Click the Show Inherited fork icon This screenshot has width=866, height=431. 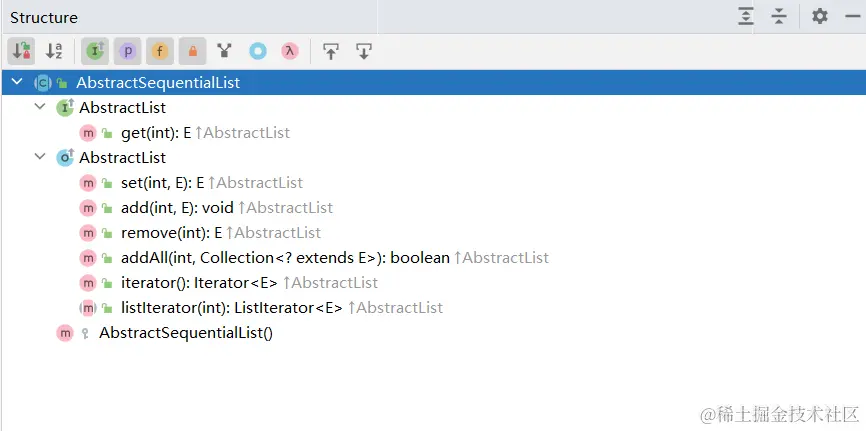(x=225, y=50)
